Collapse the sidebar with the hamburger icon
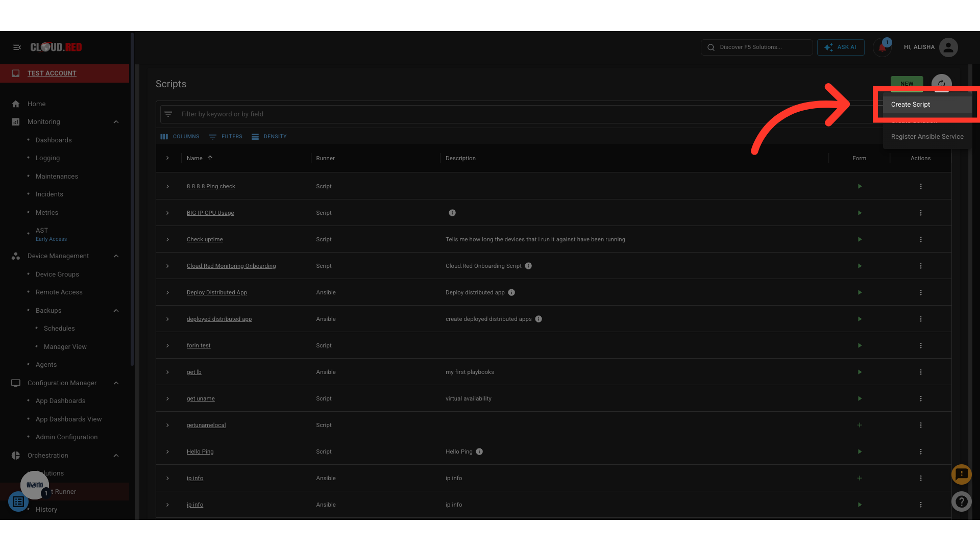 [17, 47]
